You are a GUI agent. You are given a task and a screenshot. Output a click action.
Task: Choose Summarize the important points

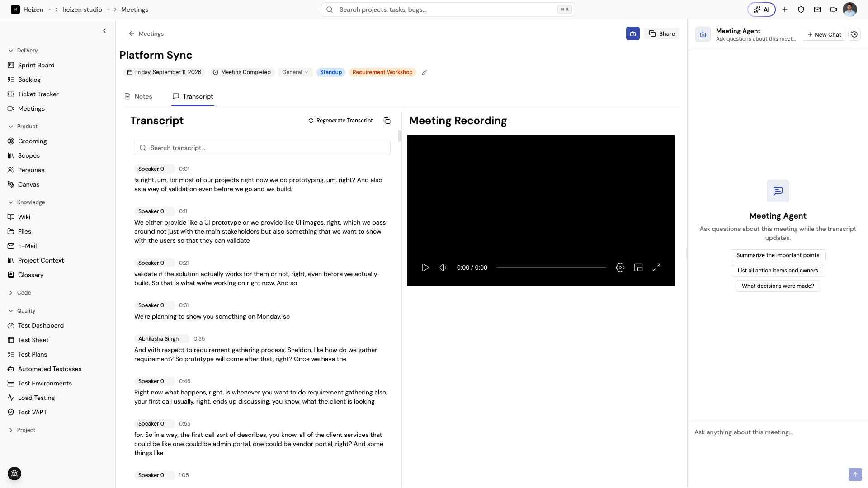coord(778,255)
